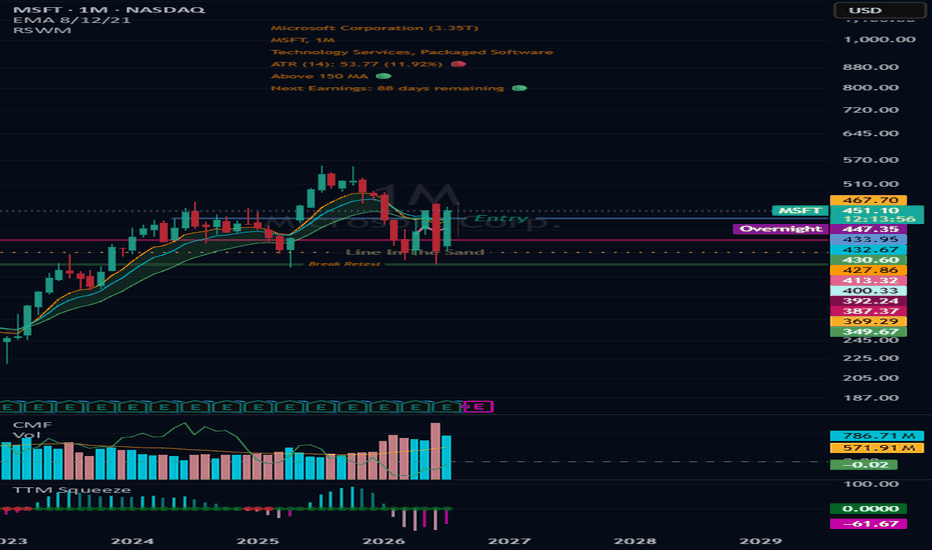Screen dimensions: 932x550
Task: Click the 433.95 blue price tag
Action: 868,240
